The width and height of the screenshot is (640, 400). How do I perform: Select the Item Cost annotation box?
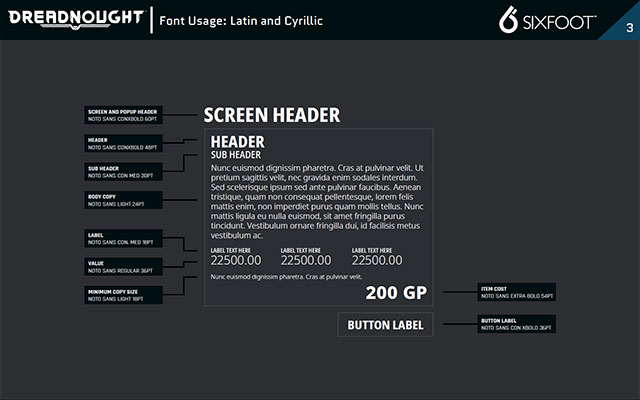[x=517, y=293]
